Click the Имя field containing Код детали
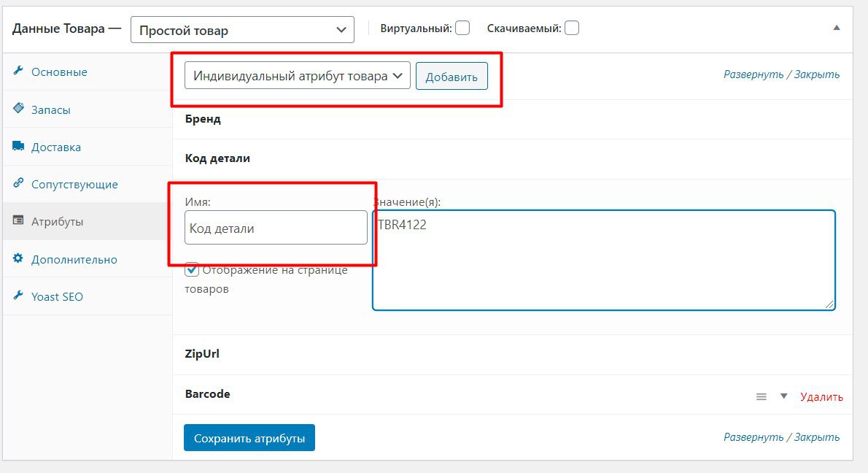868x473 pixels. [276, 228]
